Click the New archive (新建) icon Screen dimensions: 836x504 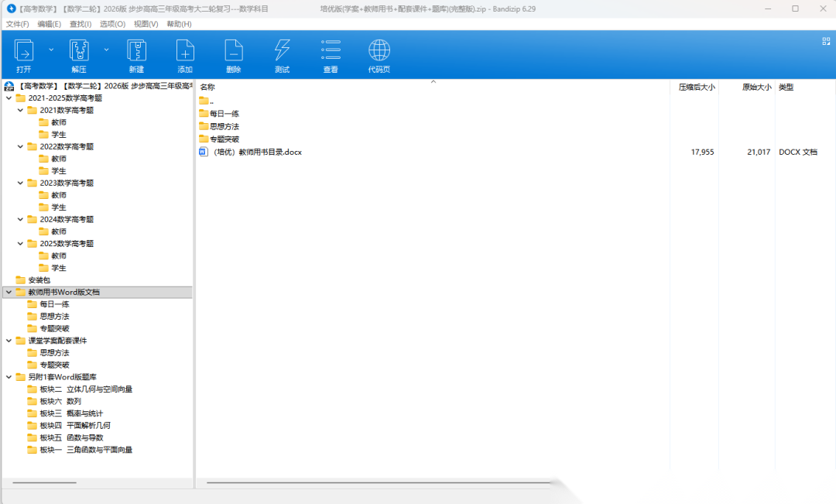click(137, 51)
